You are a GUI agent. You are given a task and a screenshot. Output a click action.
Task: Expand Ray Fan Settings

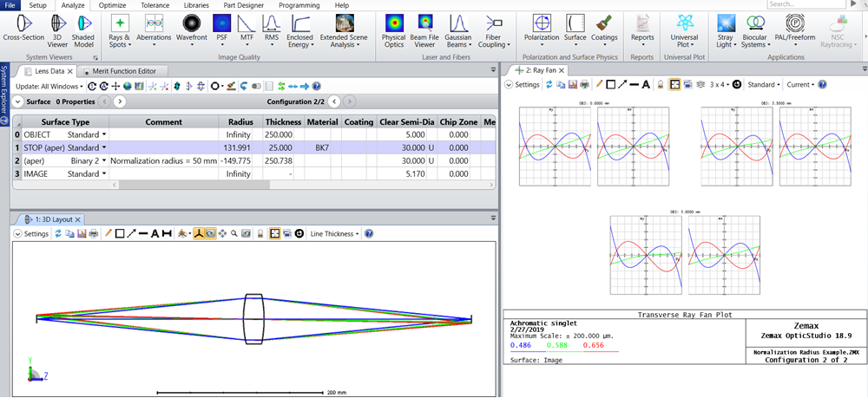coord(508,85)
